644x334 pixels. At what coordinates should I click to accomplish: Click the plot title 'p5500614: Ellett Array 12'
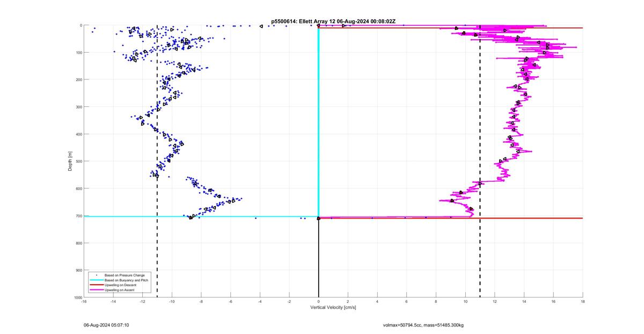pos(303,21)
